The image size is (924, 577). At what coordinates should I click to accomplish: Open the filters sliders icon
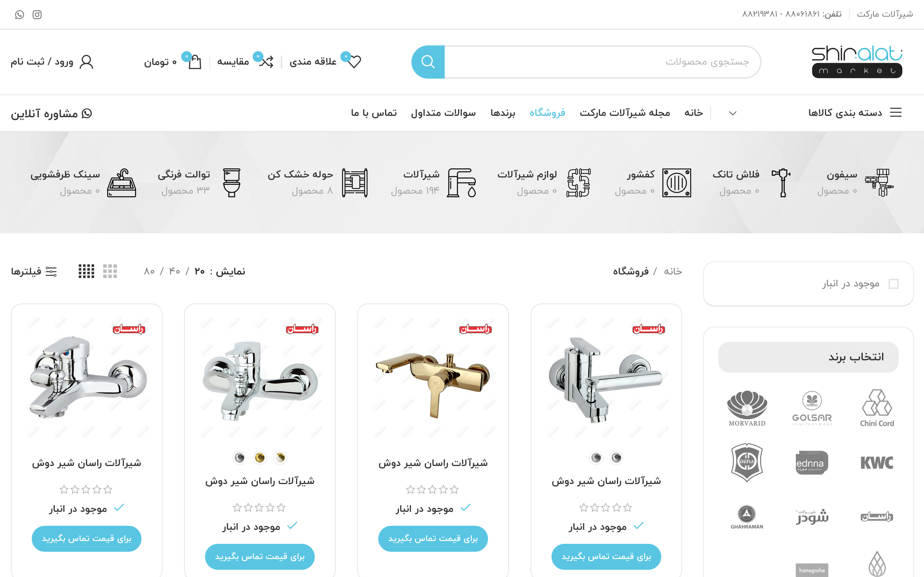pos(51,271)
